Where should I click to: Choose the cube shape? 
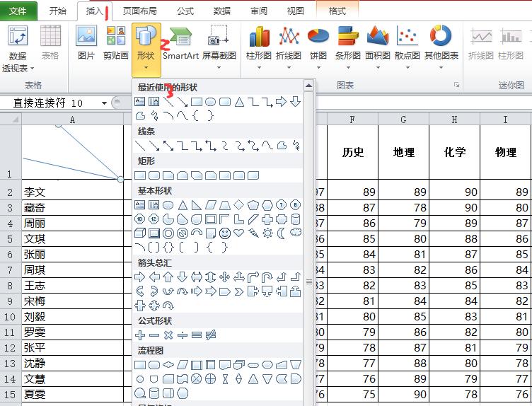pyautogui.click(x=140, y=233)
